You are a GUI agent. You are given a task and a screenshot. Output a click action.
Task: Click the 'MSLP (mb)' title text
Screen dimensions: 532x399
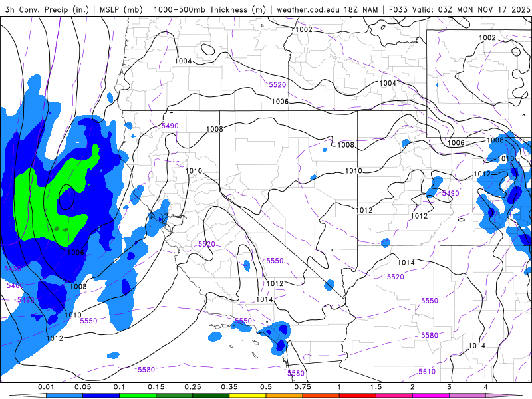tap(122, 9)
